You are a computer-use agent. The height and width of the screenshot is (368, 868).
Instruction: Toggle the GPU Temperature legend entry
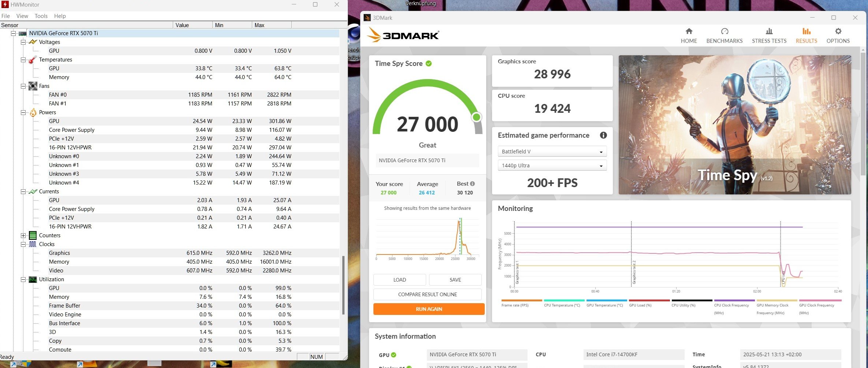click(607, 304)
